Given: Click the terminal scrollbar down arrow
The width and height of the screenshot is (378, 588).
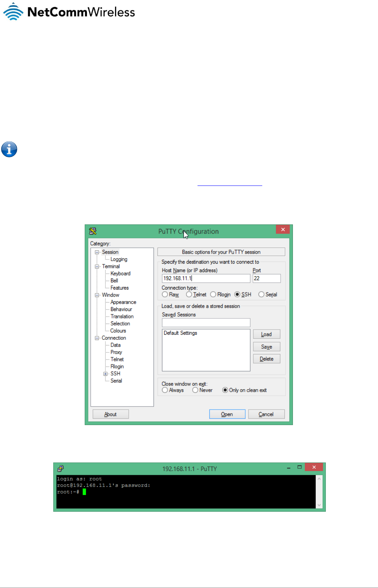Looking at the screenshot, I should coord(319,505).
